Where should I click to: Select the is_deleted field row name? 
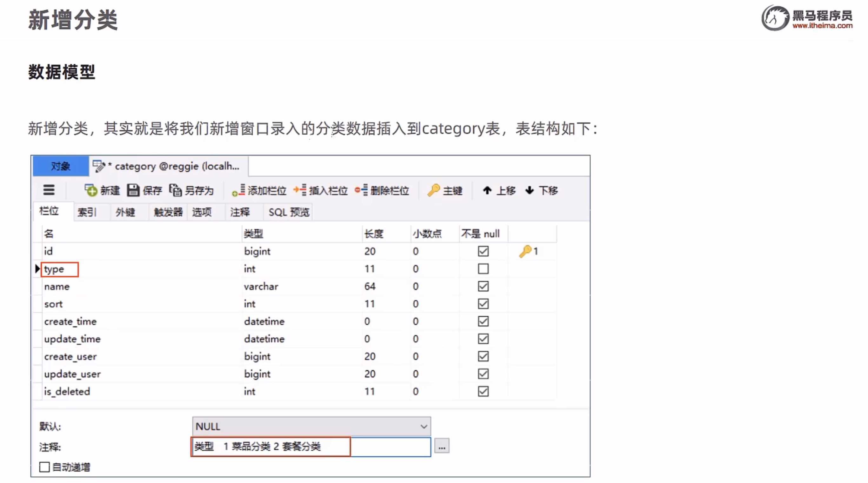(67, 391)
